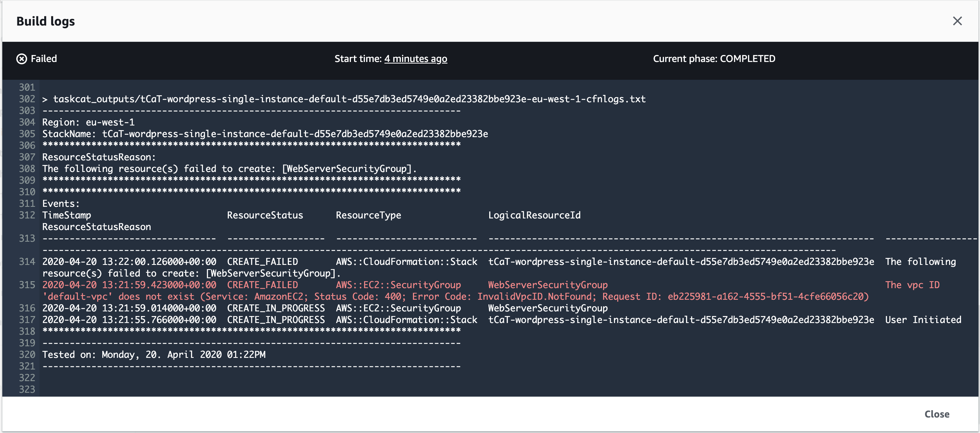
Task: Click line number 315 in the gutter
Action: pos(27,285)
